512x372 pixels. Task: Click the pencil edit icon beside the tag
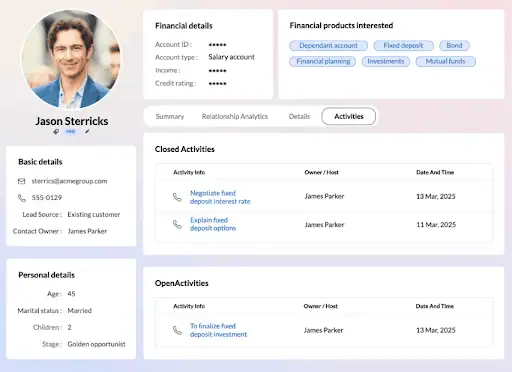pos(87,131)
